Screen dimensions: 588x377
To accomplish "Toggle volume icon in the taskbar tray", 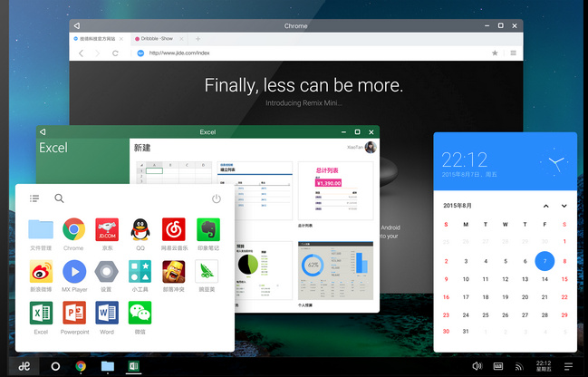I will click(477, 366).
